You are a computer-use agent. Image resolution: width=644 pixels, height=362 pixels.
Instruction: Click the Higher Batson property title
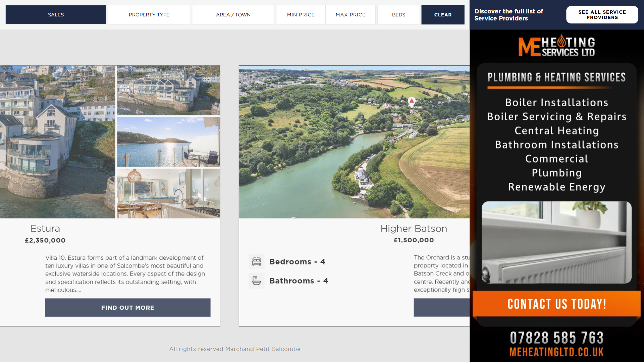tap(414, 229)
